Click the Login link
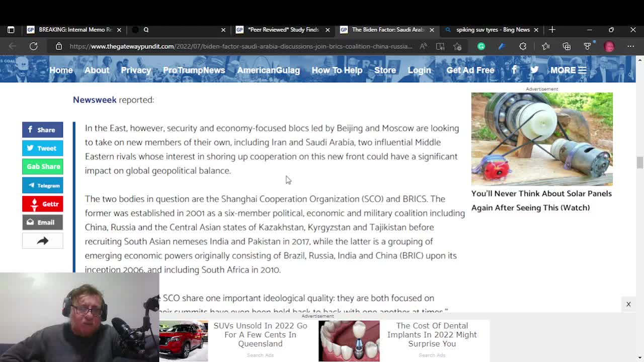Viewport: 644px width, 362px height. coord(419,70)
